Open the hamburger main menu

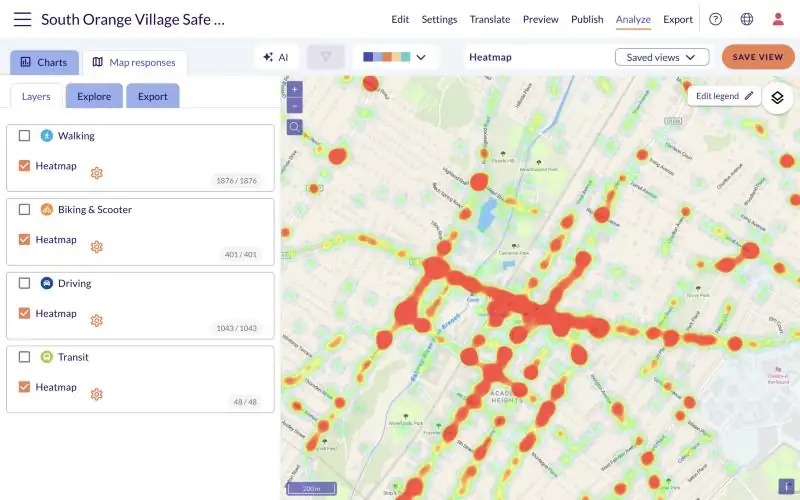(x=22, y=19)
